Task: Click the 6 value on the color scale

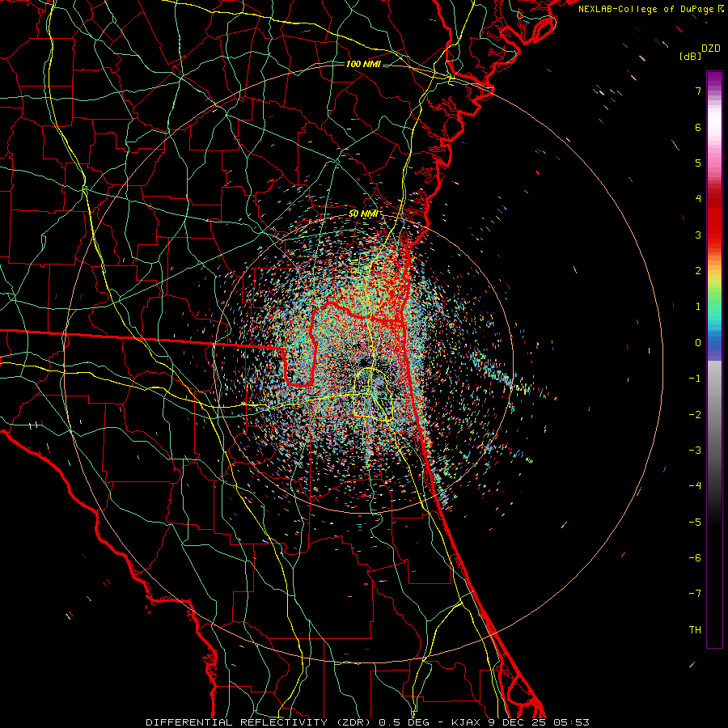Action: click(698, 127)
